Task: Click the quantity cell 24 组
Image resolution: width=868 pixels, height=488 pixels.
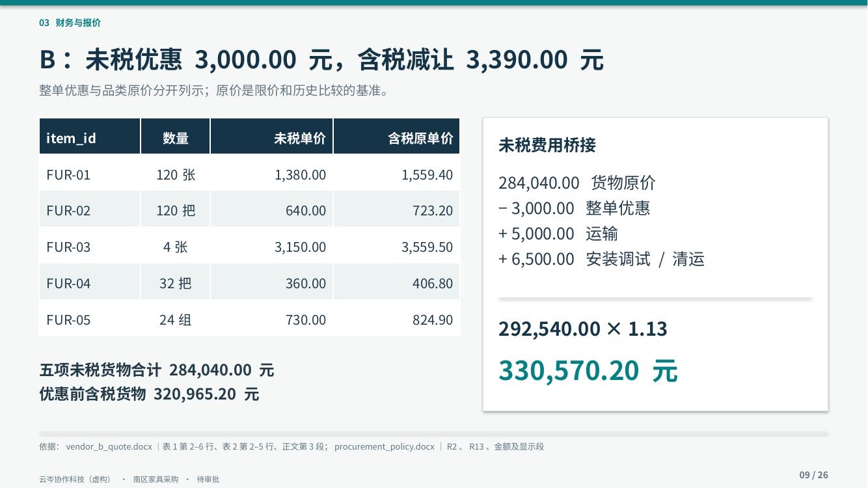Action: [176, 319]
